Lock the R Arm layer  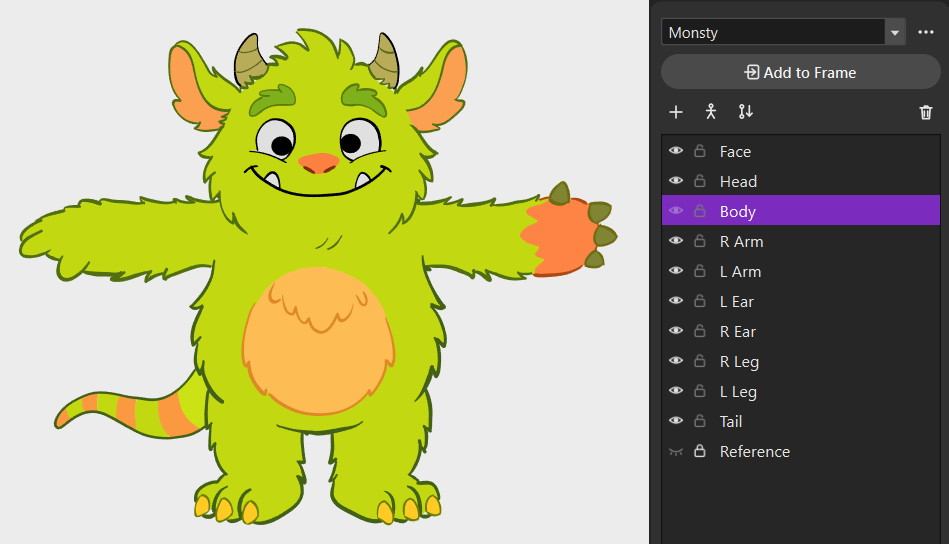click(x=700, y=241)
